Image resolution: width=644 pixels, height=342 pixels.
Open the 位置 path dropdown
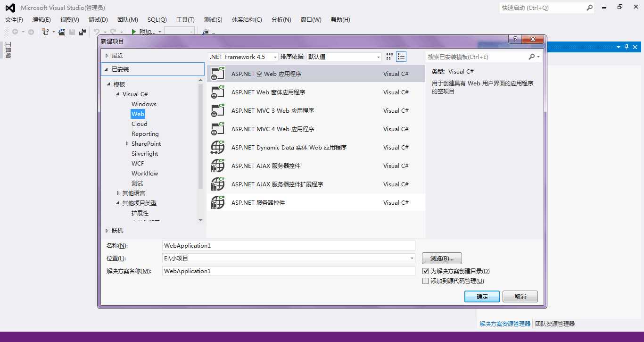(x=412, y=258)
